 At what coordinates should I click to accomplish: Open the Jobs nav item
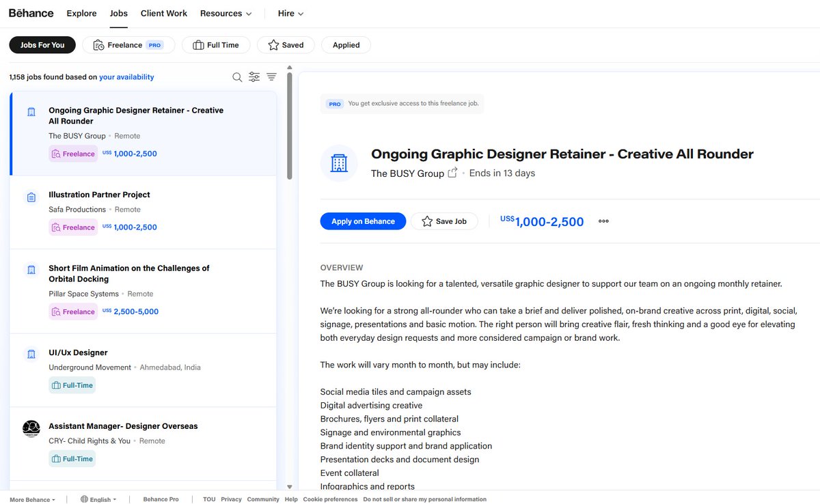pyautogui.click(x=119, y=14)
